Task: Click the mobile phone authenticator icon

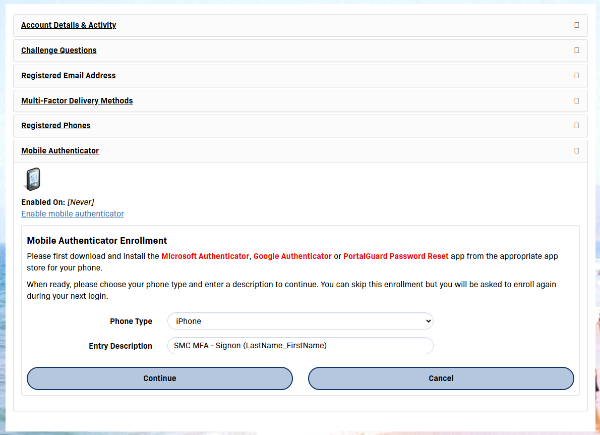Action: pos(33,180)
